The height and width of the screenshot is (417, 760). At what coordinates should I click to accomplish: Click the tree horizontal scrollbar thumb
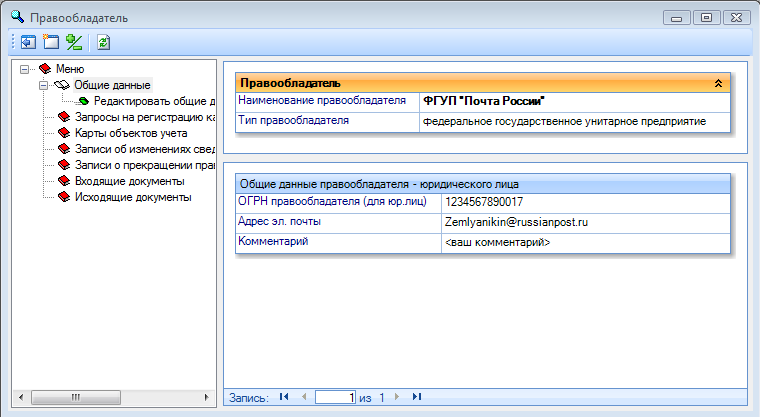76,398
